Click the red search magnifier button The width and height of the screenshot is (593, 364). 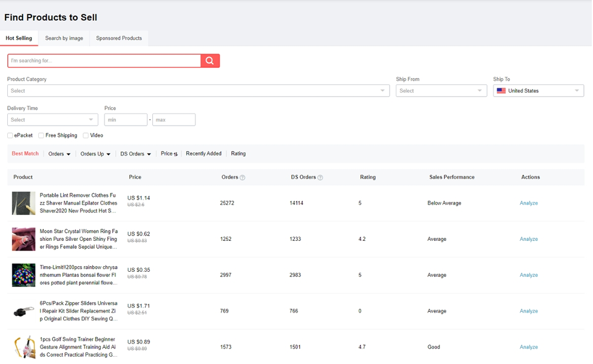210,61
